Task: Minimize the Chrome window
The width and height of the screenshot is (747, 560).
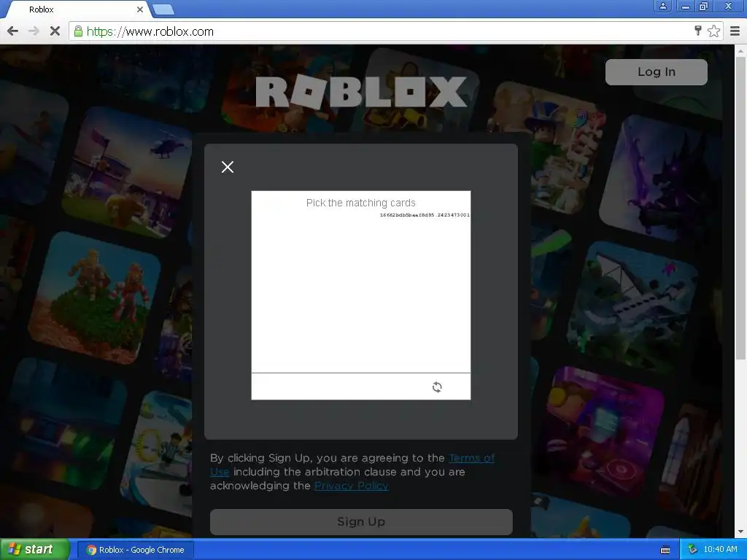Action: (x=686, y=6)
